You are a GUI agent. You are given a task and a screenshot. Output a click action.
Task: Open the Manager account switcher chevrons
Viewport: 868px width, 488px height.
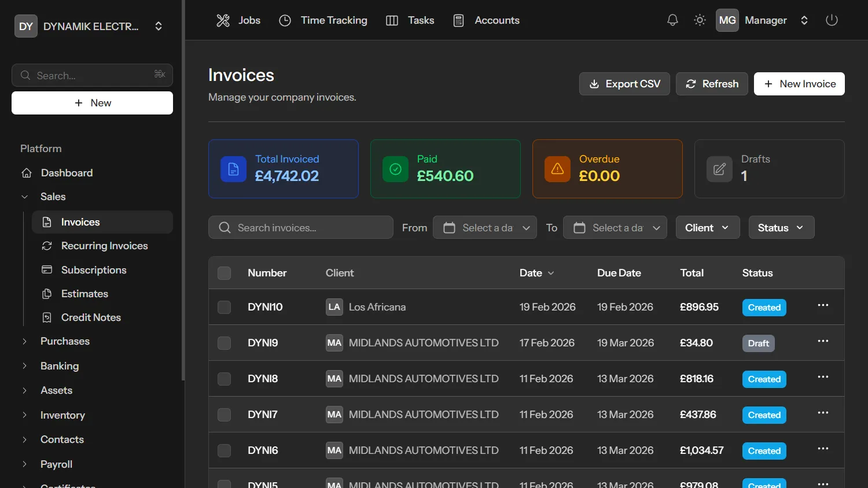(804, 20)
